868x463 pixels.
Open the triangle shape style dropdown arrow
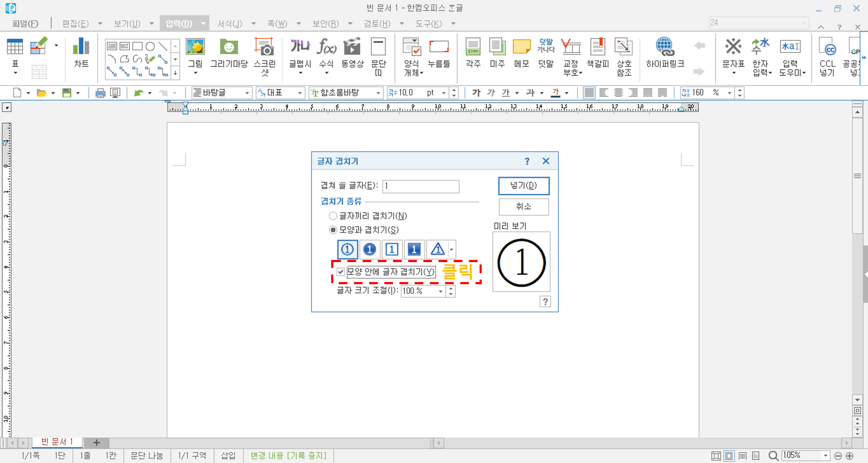[x=452, y=250]
